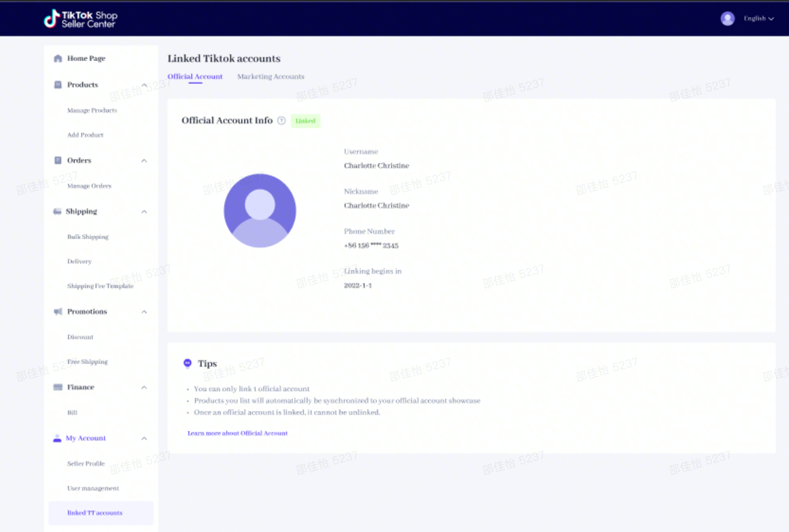Click the Shipping truck icon in sidebar
Image resolution: width=789 pixels, height=532 pixels.
[x=57, y=211]
